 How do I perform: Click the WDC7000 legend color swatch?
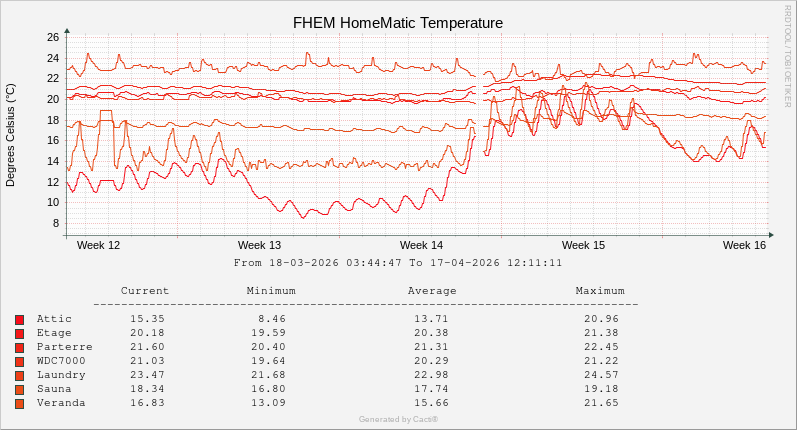pyautogui.click(x=19, y=361)
